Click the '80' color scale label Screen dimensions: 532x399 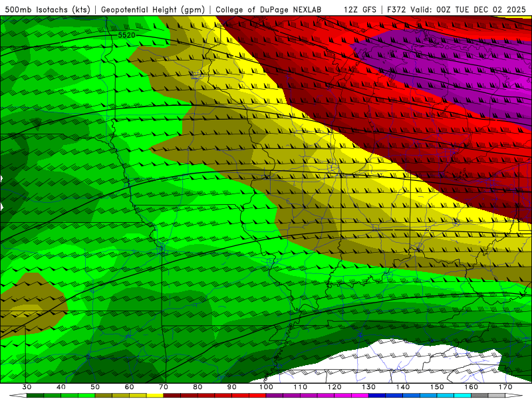(x=198, y=387)
